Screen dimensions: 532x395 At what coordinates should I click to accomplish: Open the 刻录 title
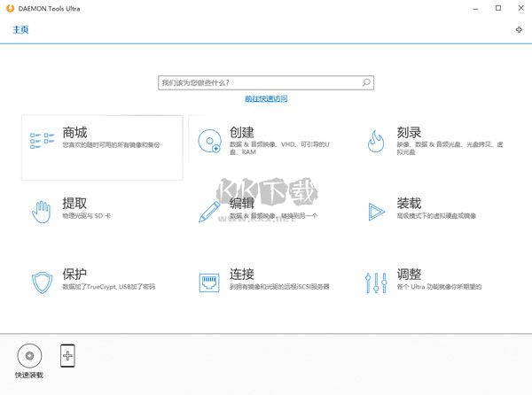pyautogui.click(x=409, y=132)
